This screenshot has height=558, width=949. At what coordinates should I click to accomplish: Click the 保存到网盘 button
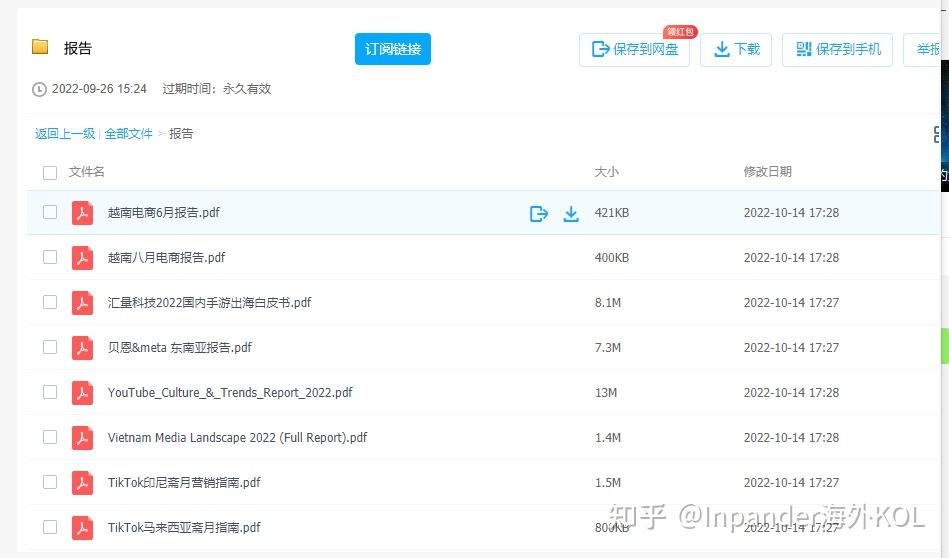coord(634,50)
